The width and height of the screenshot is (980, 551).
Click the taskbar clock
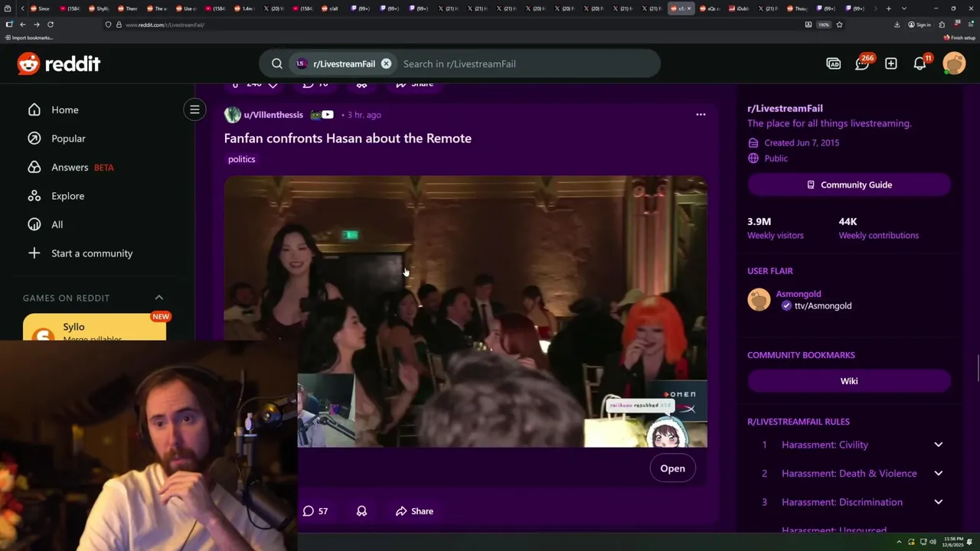(954, 542)
